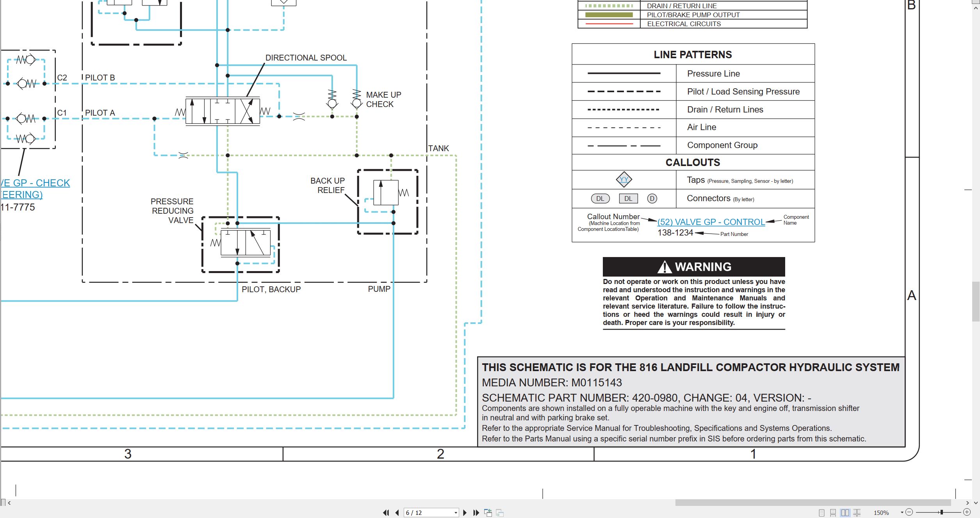Click the DIRECTIONAL SPOOL label
The width and height of the screenshot is (980, 518).
306,58
